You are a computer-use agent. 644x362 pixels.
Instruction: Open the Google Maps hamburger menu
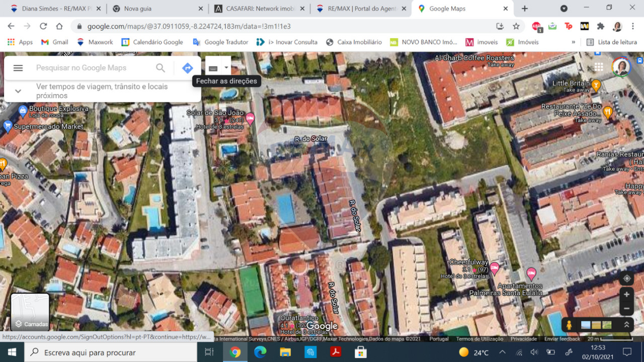(x=18, y=67)
